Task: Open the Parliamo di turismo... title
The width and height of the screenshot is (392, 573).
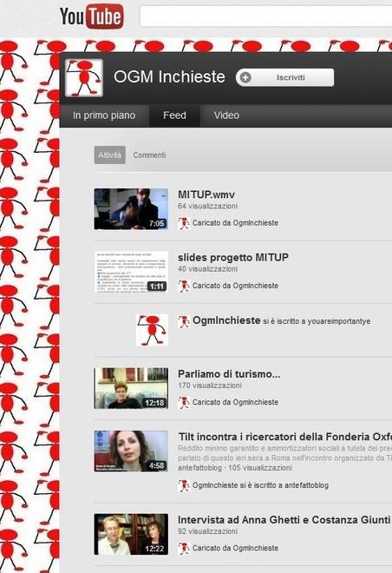Action: click(x=229, y=374)
